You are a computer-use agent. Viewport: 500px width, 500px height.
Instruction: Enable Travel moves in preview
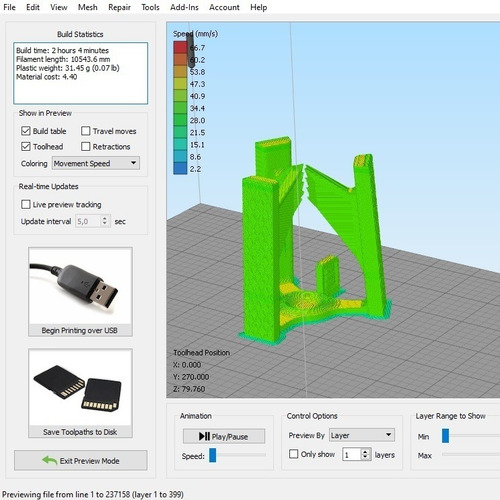86,131
